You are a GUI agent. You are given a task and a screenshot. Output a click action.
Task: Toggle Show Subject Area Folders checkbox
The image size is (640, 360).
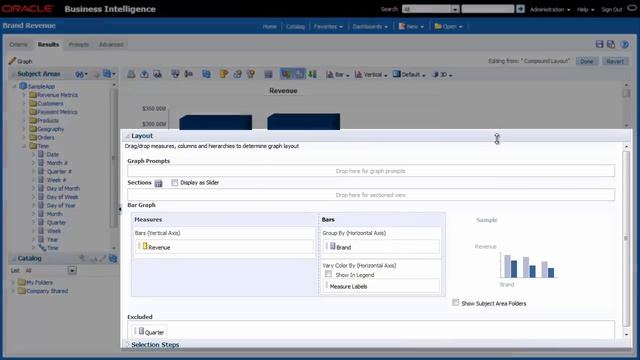point(456,302)
